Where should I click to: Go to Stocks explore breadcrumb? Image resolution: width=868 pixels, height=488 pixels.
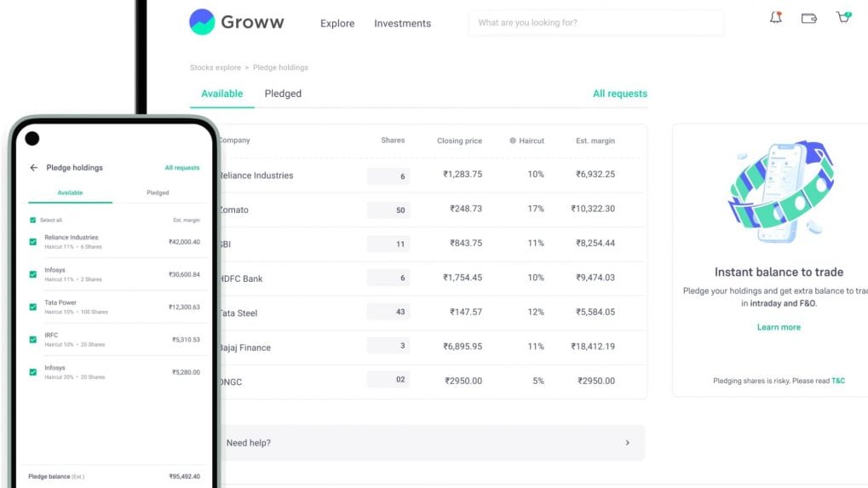pos(216,67)
